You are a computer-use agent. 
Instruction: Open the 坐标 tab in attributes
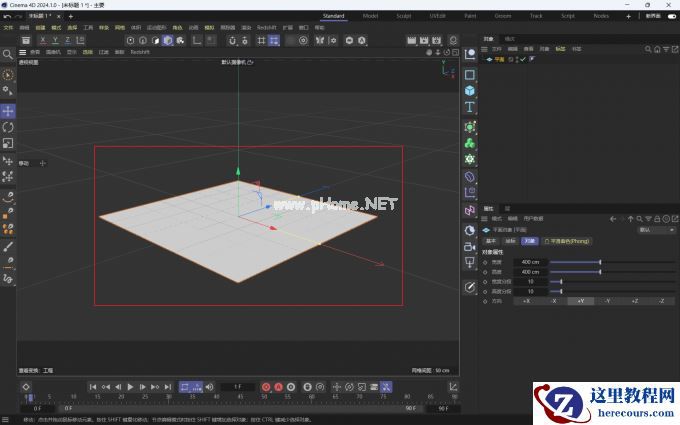pos(510,241)
